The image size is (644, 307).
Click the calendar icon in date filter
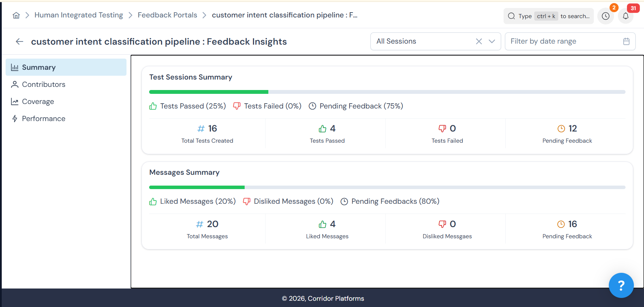click(x=626, y=42)
